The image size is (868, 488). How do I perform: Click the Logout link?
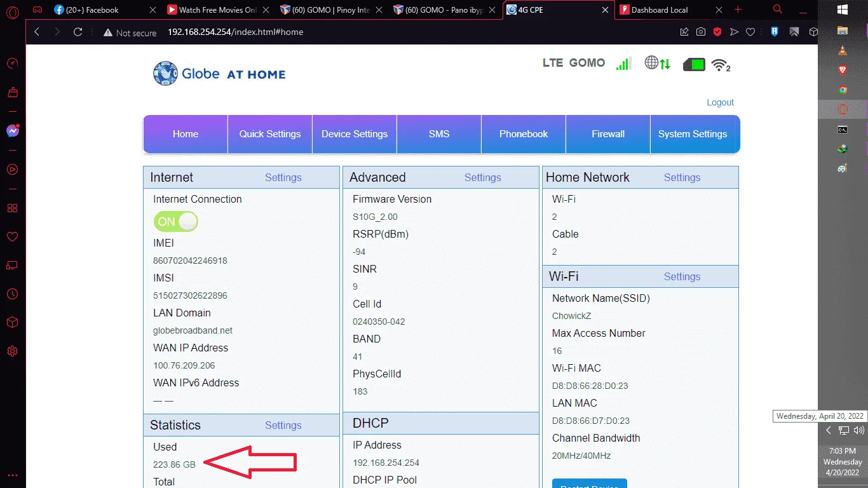point(721,102)
